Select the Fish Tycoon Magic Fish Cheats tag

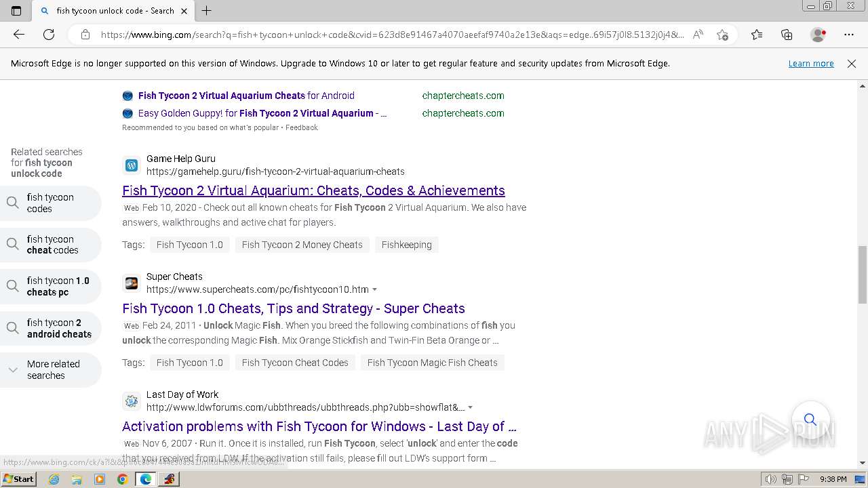click(432, 363)
